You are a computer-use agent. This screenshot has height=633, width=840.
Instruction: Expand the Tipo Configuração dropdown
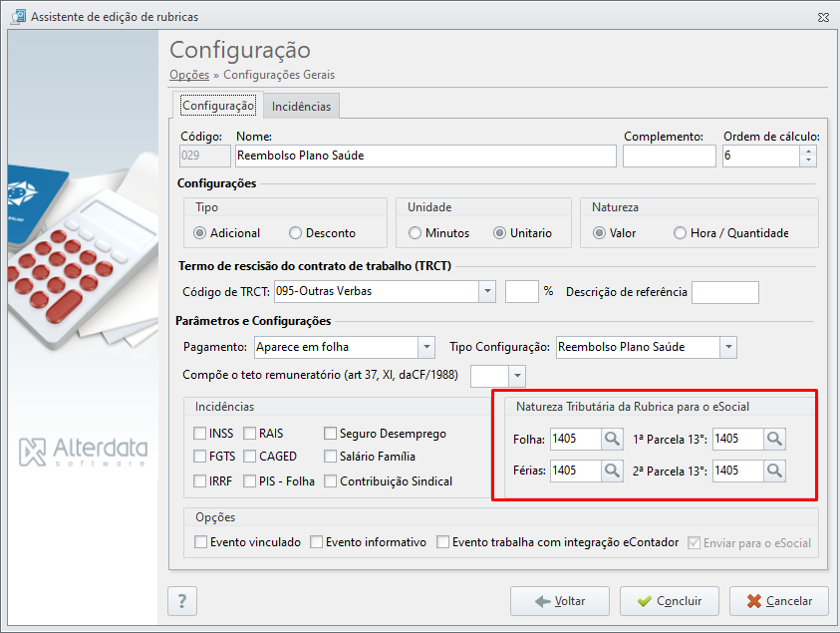coord(728,347)
